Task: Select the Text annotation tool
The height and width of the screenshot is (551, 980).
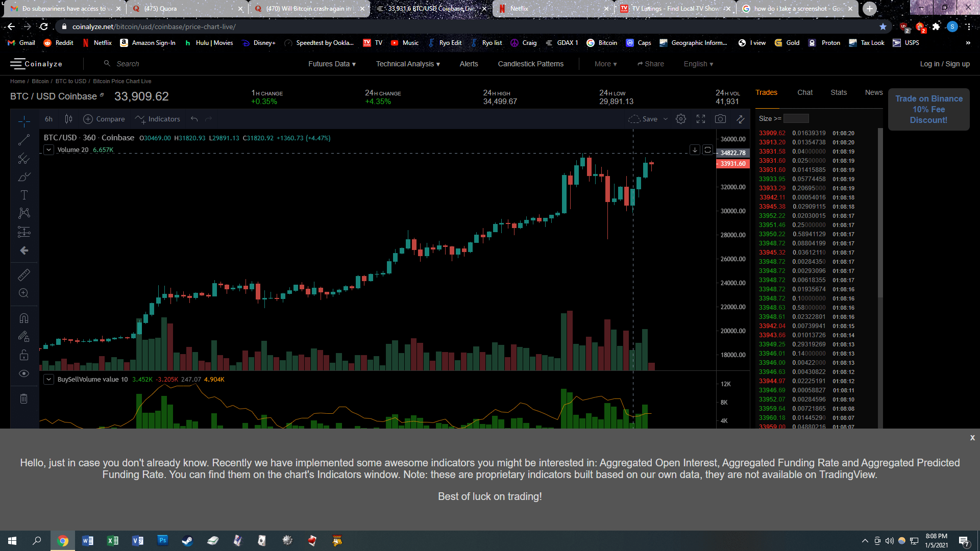Action: (24, 195)
